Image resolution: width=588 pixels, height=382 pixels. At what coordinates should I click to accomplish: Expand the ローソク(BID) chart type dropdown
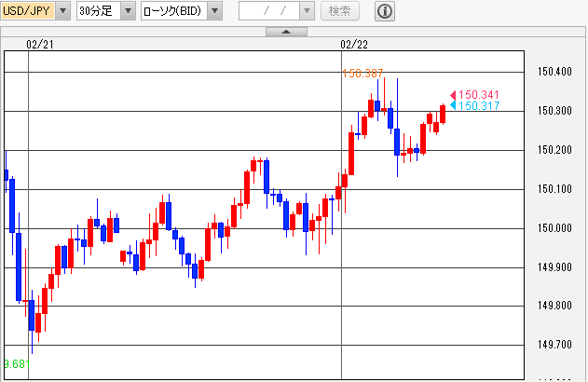[x=182, y=11]
